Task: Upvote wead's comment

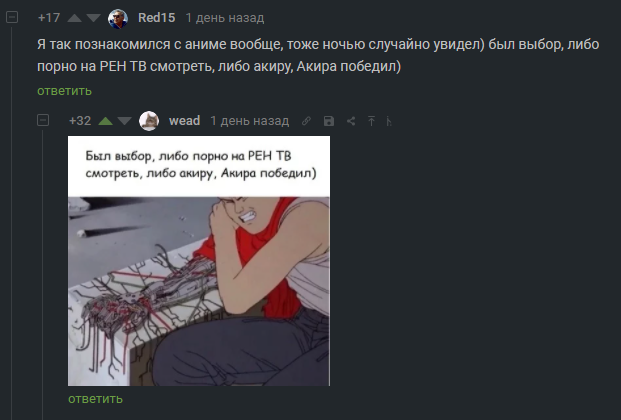Action: click(x=105, y=121)
